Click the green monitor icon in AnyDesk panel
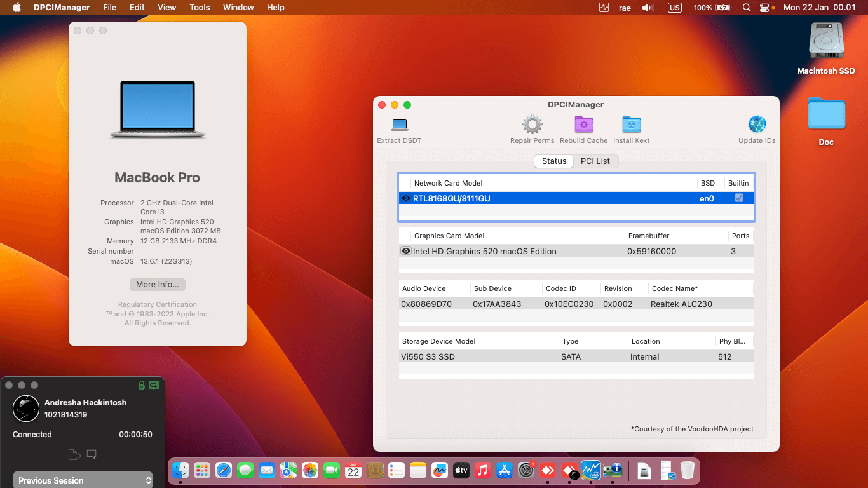 (x=154, y=385)
